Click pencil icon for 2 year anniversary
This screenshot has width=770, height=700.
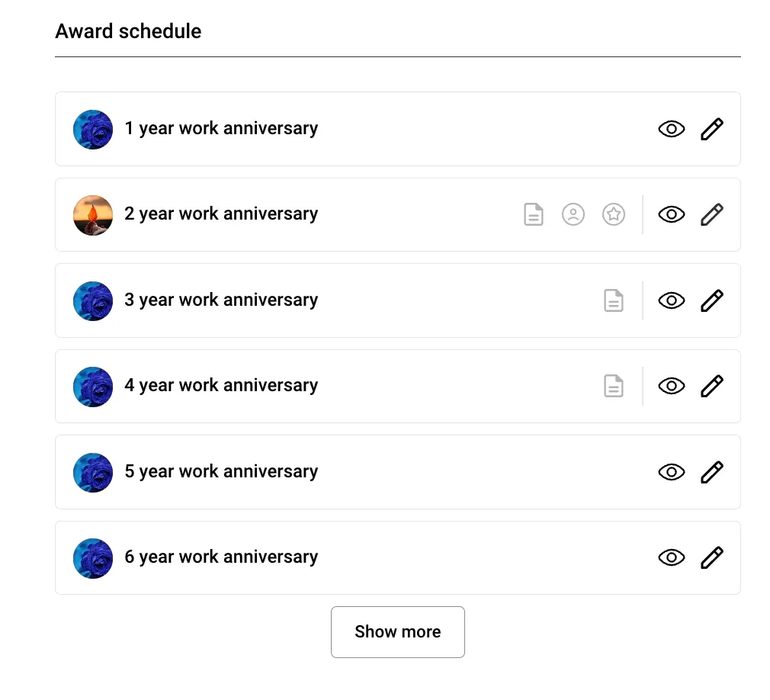click(711, 214)
